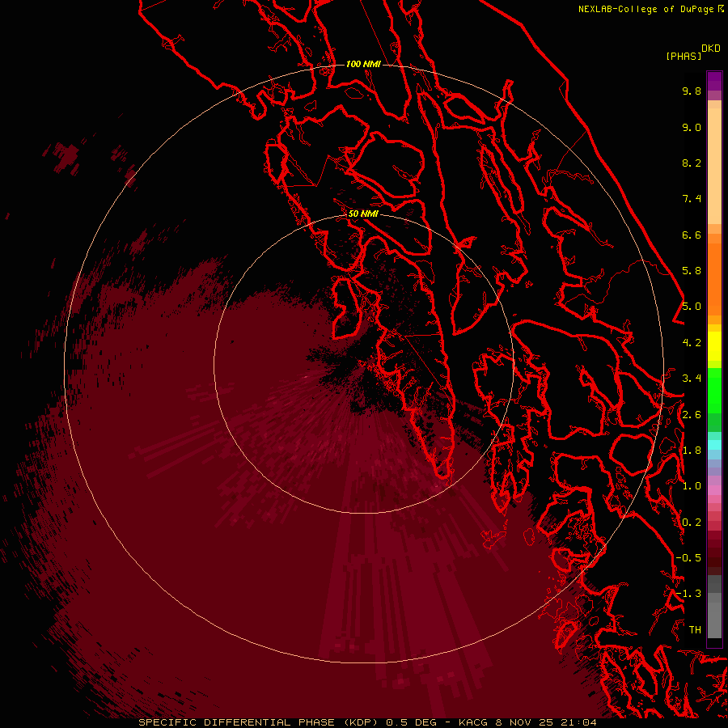The image size is (728, 728).
Task: Click the -0.5 scale value
Action: coord(688,558)
